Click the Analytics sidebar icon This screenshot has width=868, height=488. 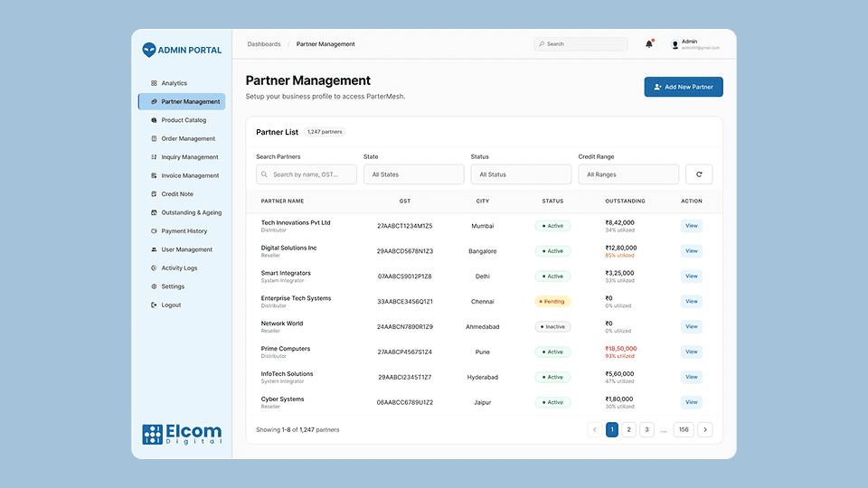click(x=154, y=83)
